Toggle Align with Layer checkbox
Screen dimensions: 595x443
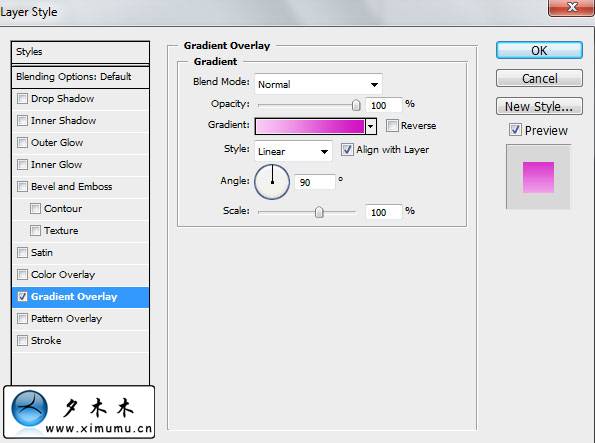(347, 149)
